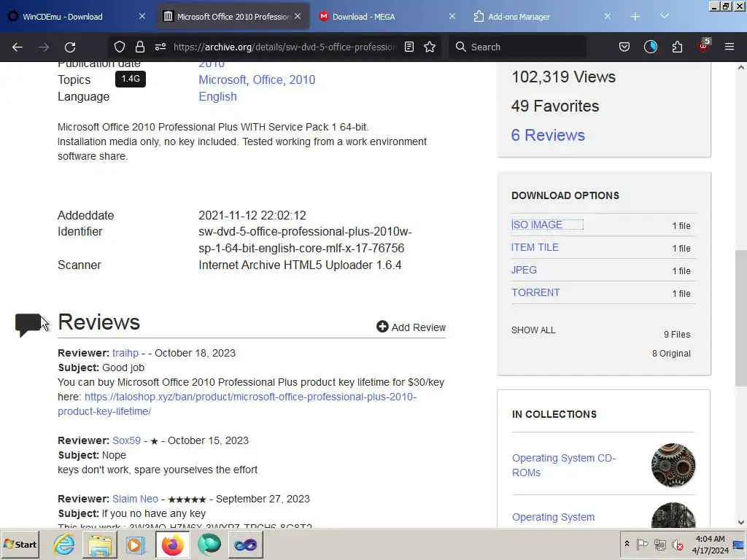Screen dimensions: 747x560
Task: Open the Windows Start menu
Action: [20, 544]
